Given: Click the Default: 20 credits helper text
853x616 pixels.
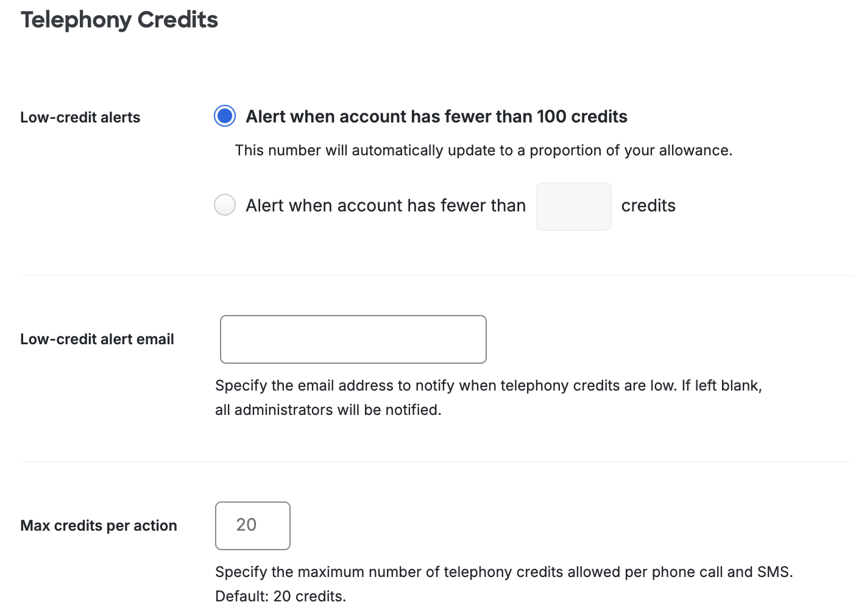Looking at the screenshot, I should (280, 596).
